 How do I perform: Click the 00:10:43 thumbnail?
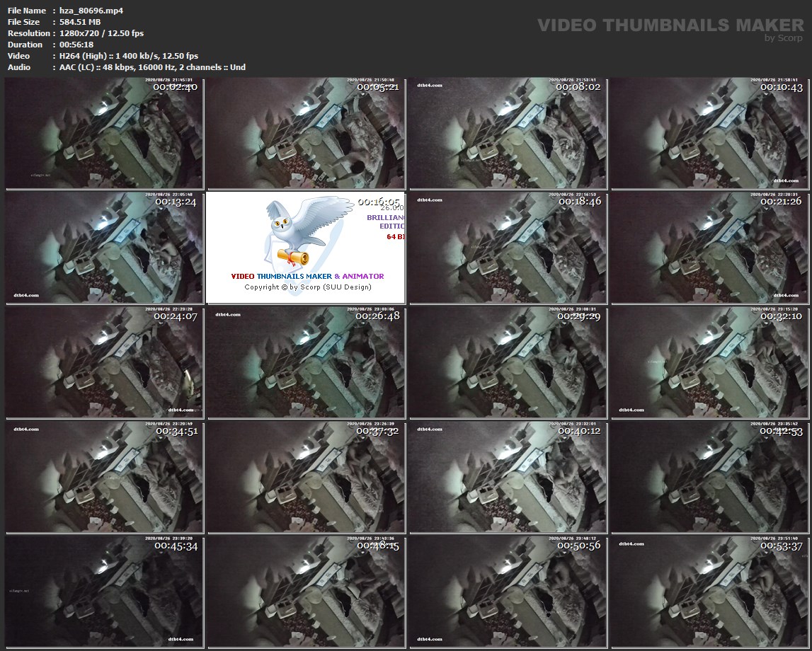click(709, 134)
